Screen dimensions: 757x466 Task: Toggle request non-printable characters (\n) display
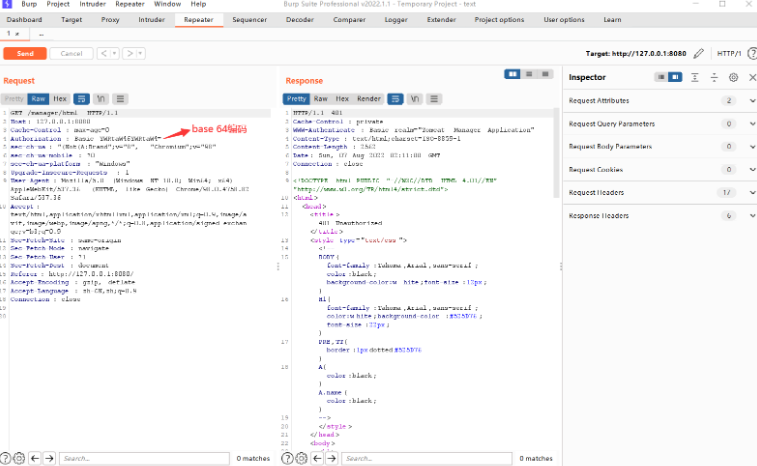(x=101, y=99)
